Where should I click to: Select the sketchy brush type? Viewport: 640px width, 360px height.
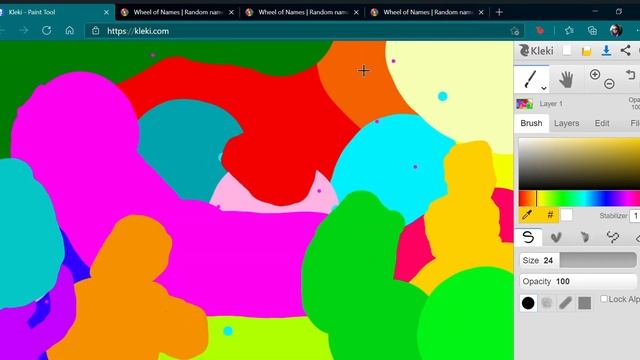click(x=584, y=237)
